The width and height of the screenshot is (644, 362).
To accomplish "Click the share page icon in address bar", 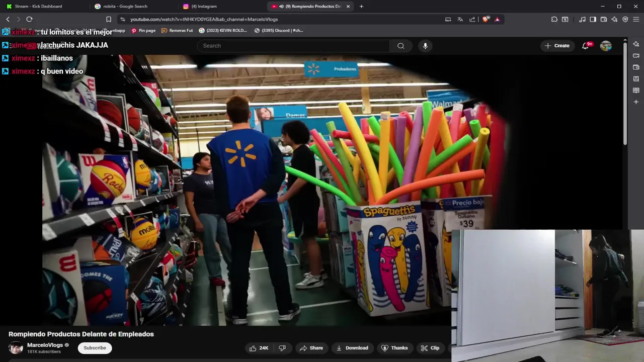I will click(x=472, y=19).
